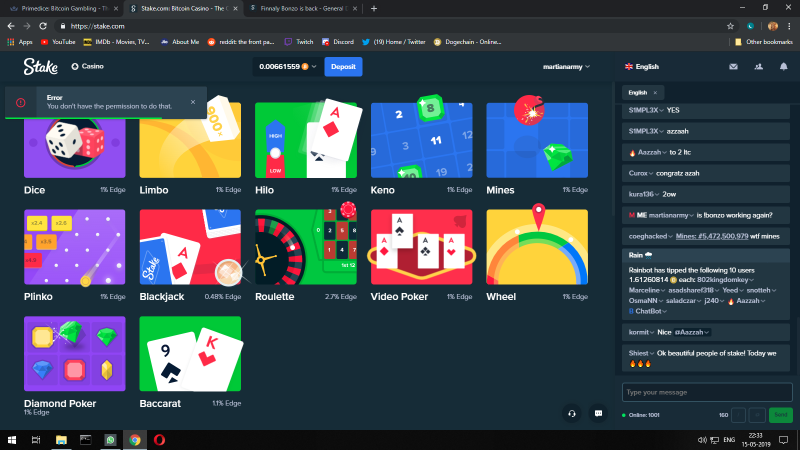
Task: Open 802kingdomkey user in Rain message
Action: (x=726, y=280)
